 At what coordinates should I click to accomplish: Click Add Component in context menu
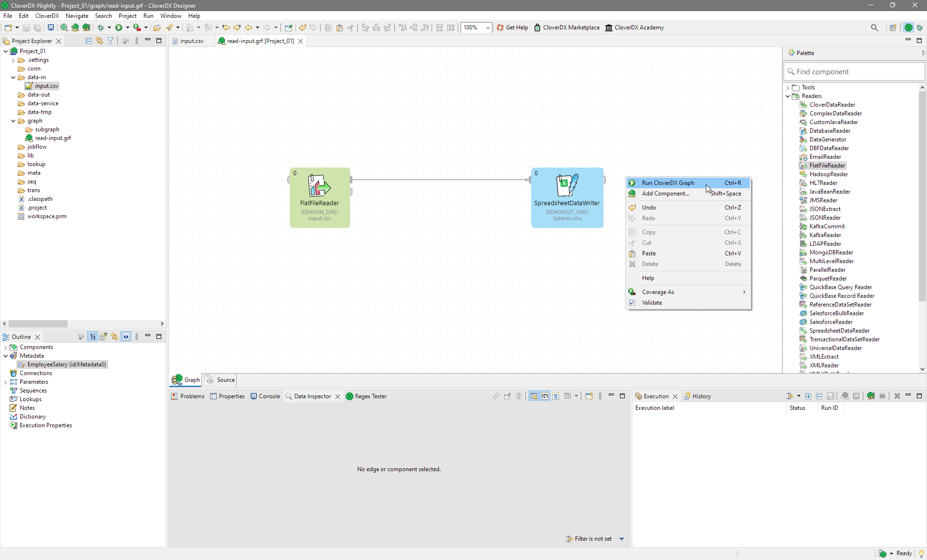click(x=665, y=194)
